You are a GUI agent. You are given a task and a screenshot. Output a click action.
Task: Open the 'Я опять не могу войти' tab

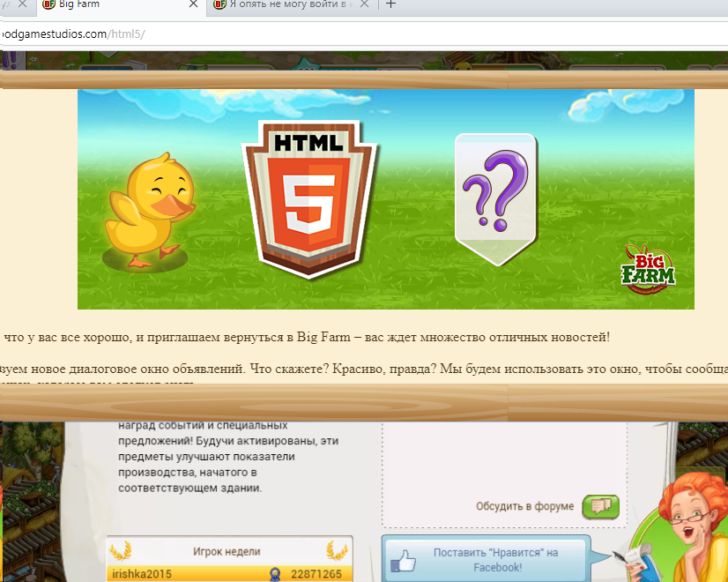click(x=291, y=4)
